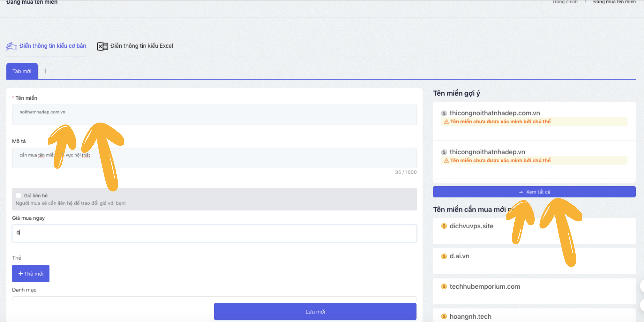Click the coin icon beside d.ai.vn
This screenshot has width=644, height=322.
(444, 256)
